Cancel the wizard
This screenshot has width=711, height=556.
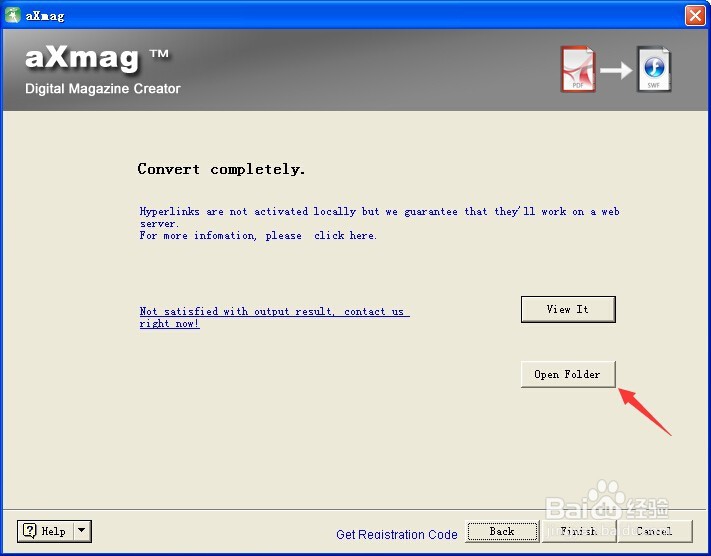(x=655, y=531)
